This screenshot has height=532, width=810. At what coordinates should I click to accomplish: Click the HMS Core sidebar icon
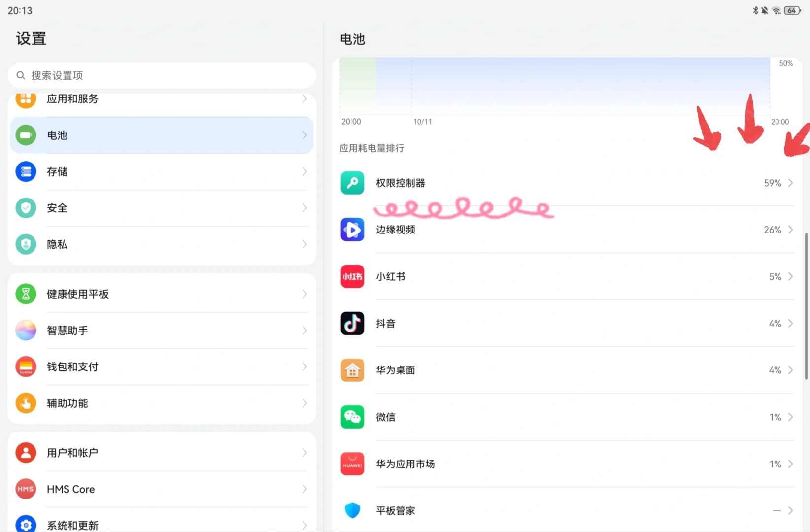point(26,489)
